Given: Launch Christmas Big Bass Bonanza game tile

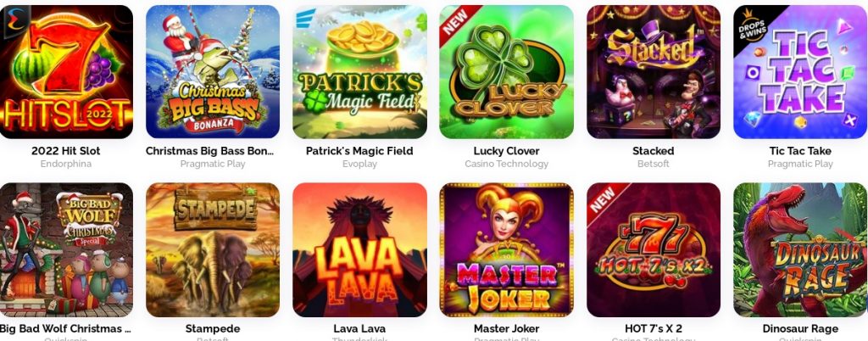Looking at the screenshot, I should pyautogui.click(x=213, y=72).
